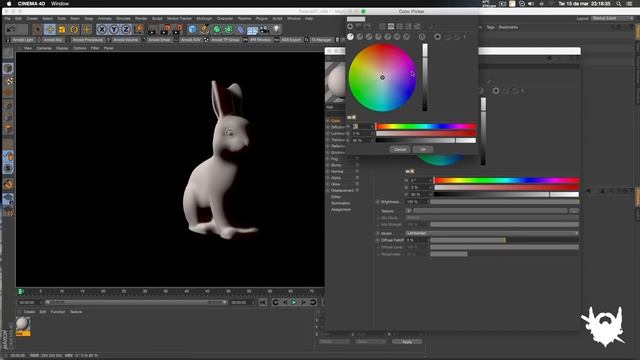Click OK in Color Picker dialog
This screenshot has width=640, height=360.
423,149
